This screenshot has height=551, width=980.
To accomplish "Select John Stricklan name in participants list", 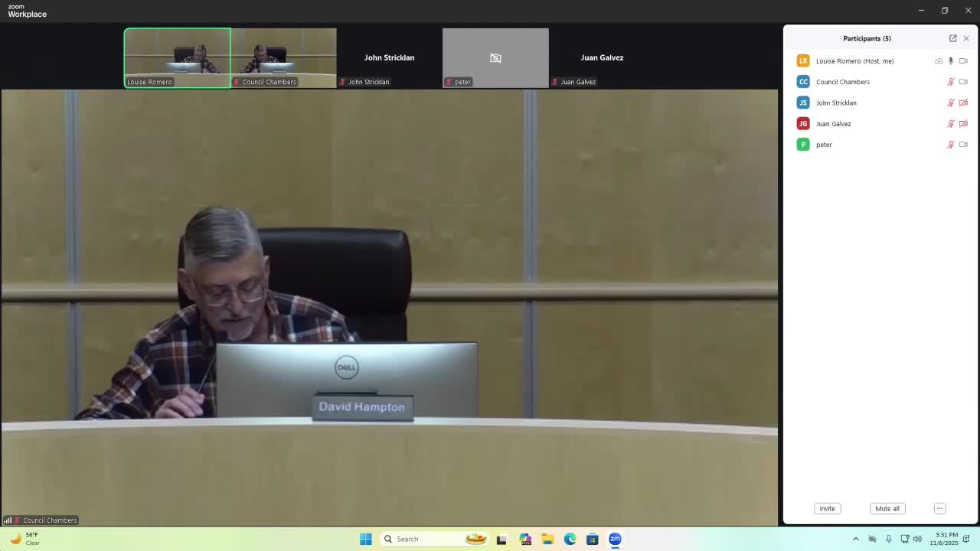I will [836, 103].
